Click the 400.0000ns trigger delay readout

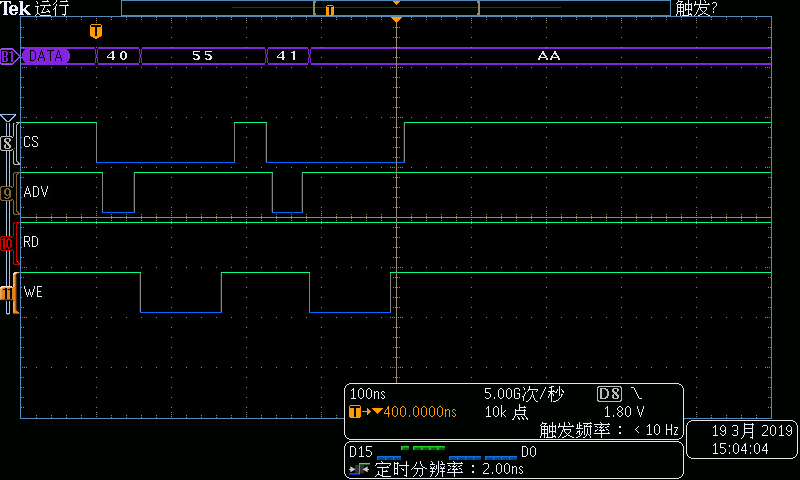[x=420, y=412]
